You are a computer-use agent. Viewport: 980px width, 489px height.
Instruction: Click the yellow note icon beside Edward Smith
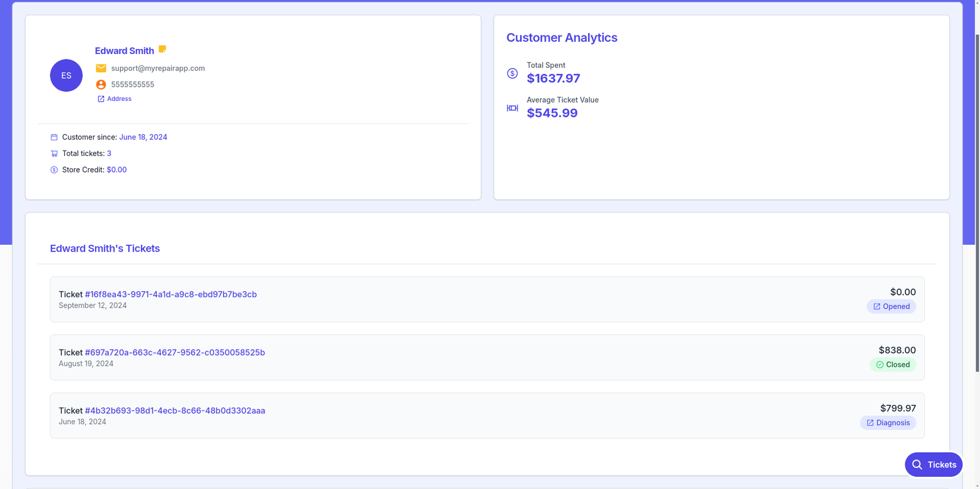point(162,49)
